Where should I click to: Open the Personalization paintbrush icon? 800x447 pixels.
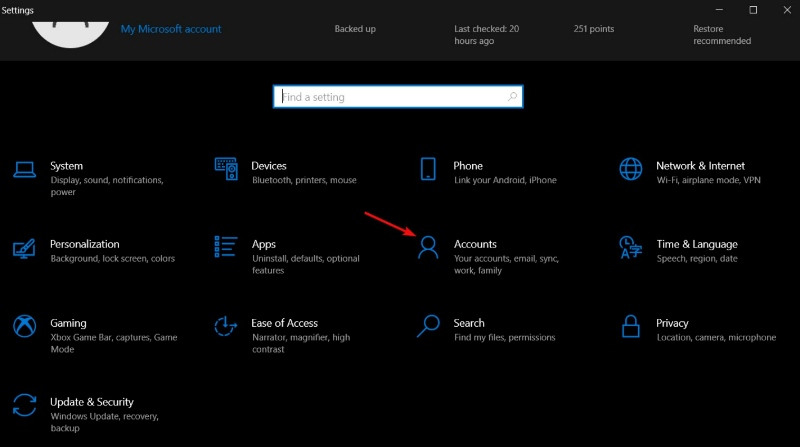click(24, 249)
